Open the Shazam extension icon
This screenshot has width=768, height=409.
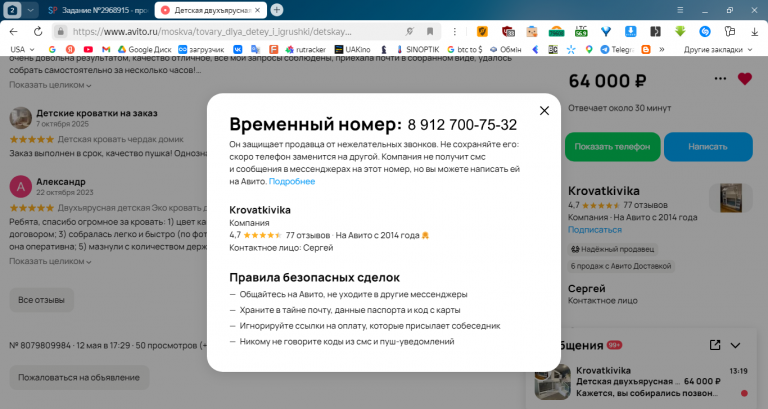(705, 31)
